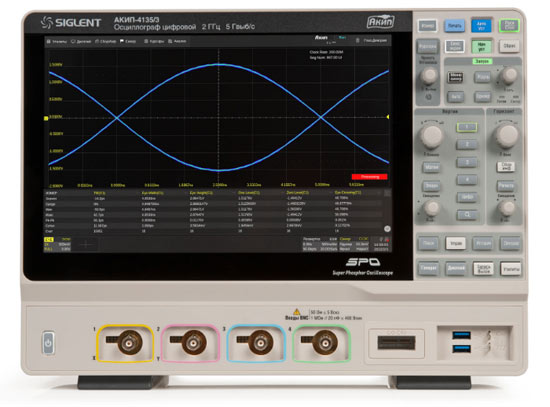The height and width of the screenshot is (407, 550).
Task: Click the upper blue USB port
Action: pyautogui.click(x=461, y=335)
